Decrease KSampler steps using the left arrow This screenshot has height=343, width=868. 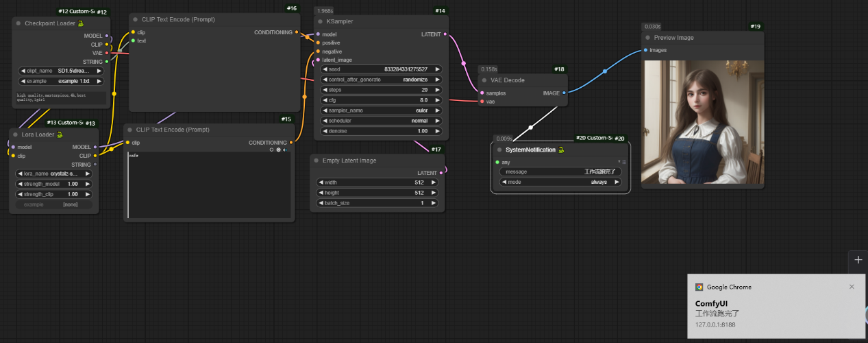(321, 90)
